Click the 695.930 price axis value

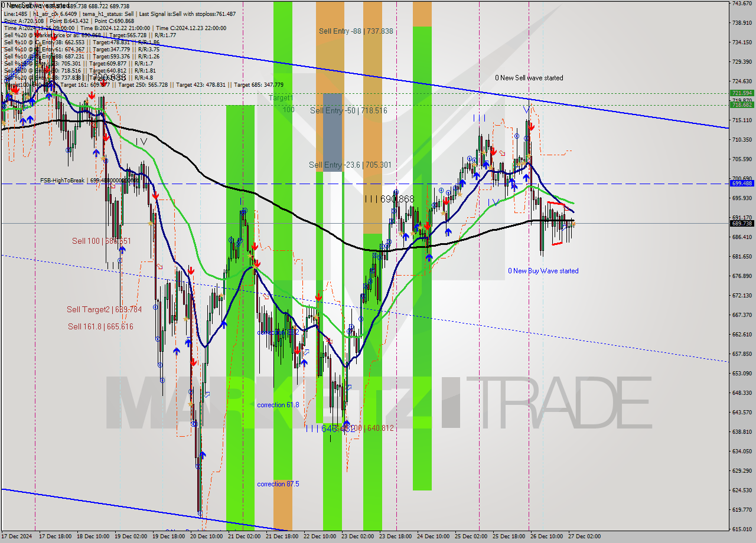[x=742, y=198]
